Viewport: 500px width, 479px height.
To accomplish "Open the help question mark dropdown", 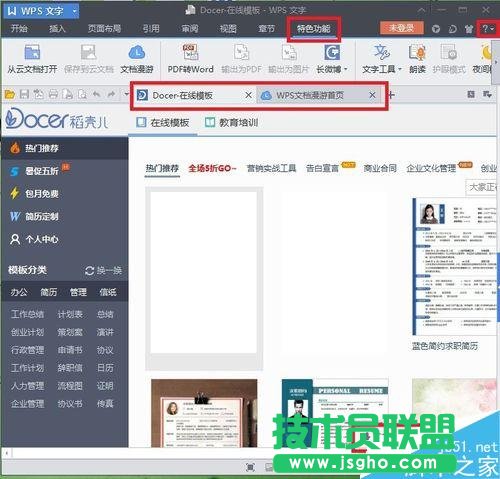I will [488, 29].
